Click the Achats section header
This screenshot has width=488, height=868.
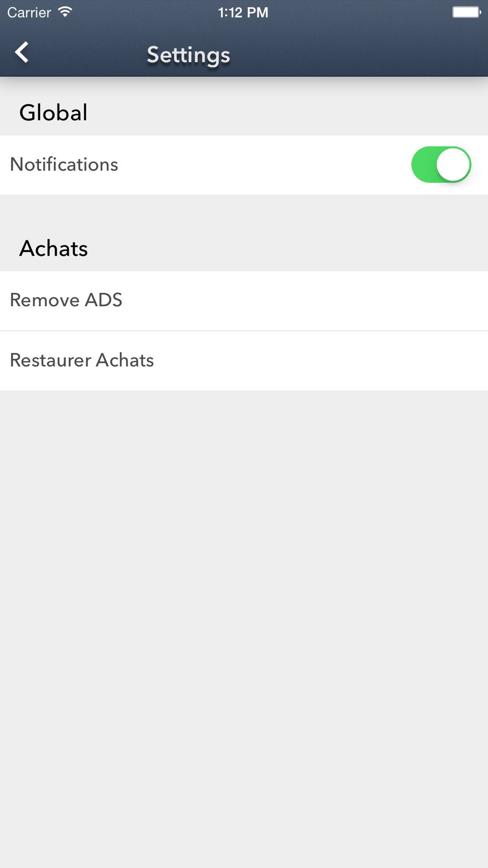54,248
